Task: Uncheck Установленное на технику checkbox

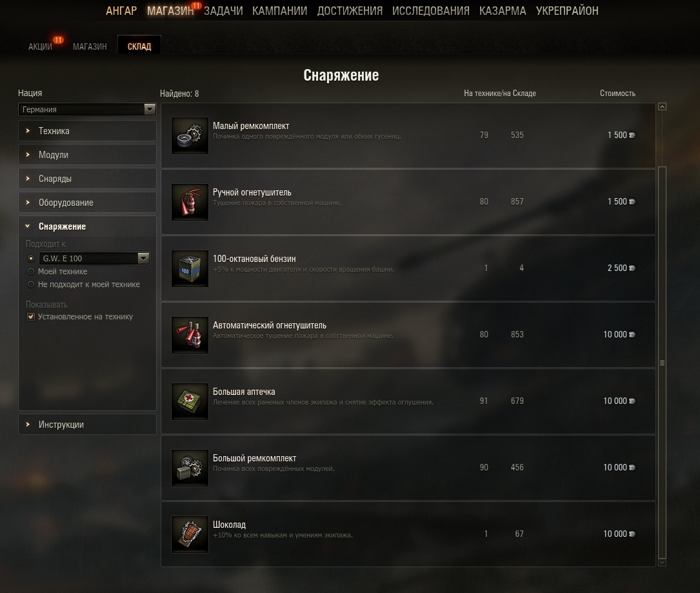Action: click(31, 317)
